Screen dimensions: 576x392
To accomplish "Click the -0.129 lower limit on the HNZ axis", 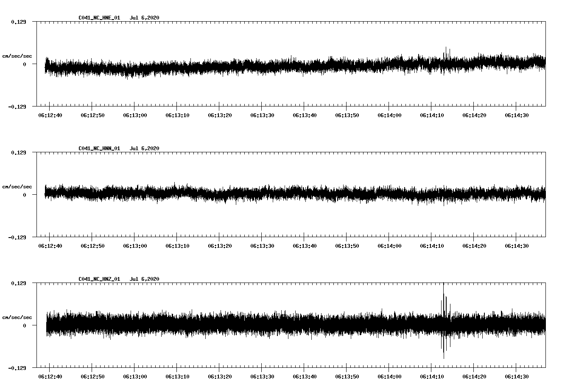I will [17, 368].
